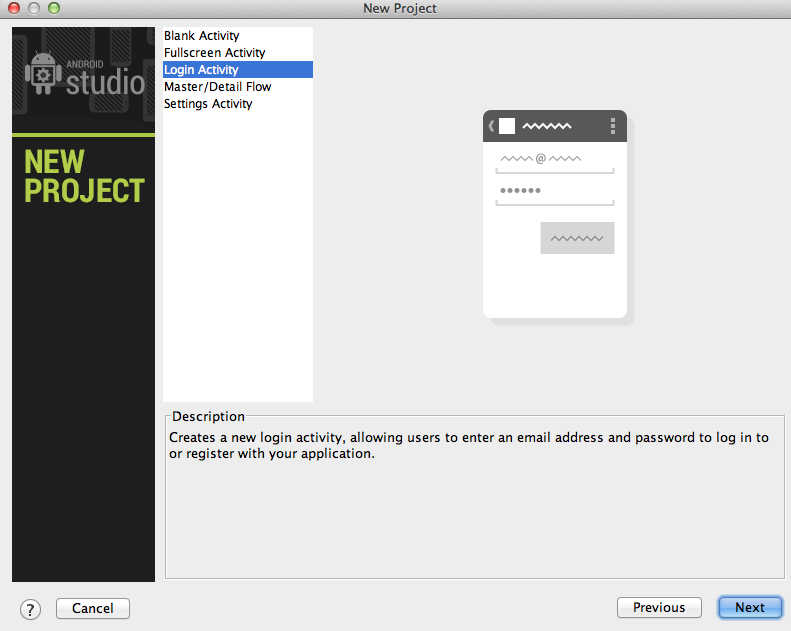791x631 pixels.
Task: Select Fullscreen Activity template
Action: point(238,52)
